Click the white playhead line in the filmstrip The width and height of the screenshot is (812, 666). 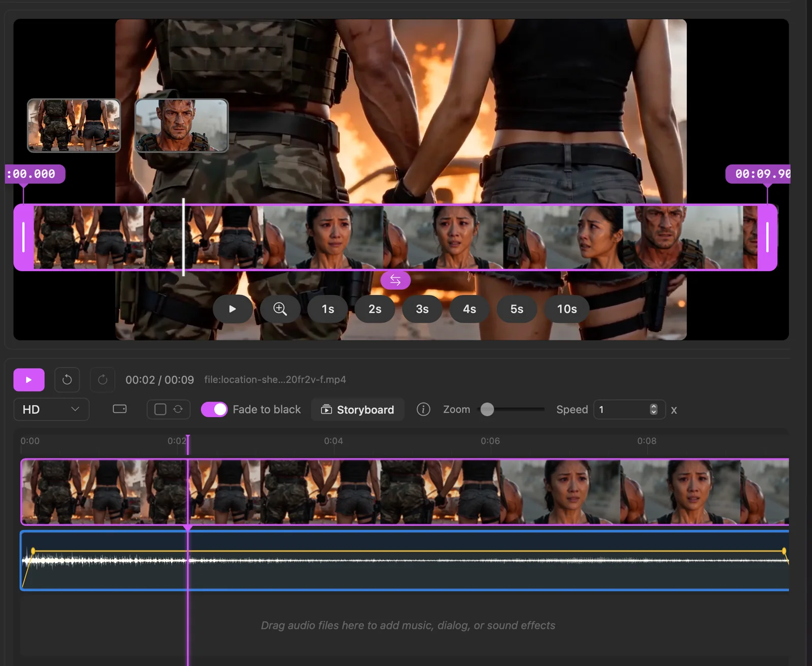pos(183,237)
